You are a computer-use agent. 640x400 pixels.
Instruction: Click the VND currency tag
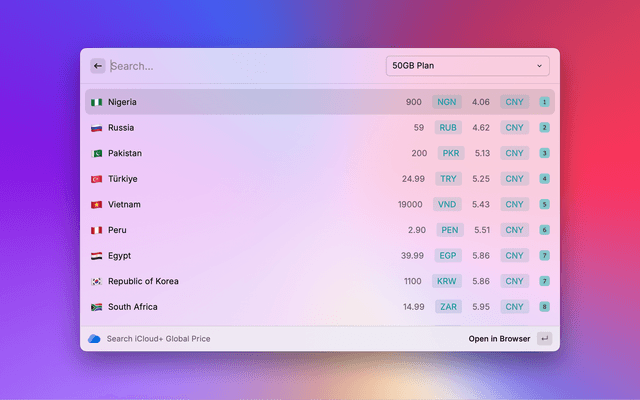tap(447, 205)
